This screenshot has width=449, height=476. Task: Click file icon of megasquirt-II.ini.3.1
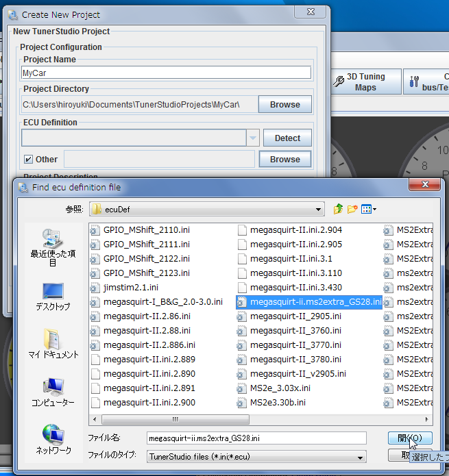pos(242,259)
